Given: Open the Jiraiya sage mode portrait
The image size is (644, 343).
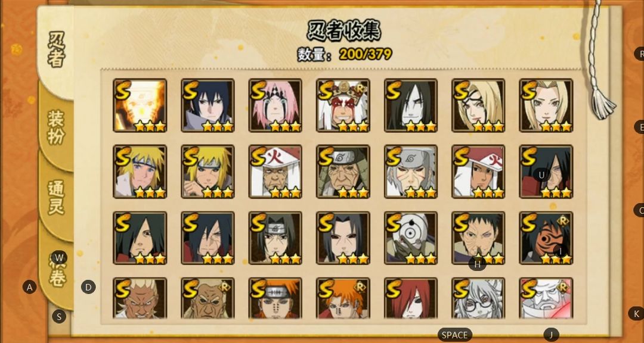Looking at the screenshot, I should click(x=343, y=105).
